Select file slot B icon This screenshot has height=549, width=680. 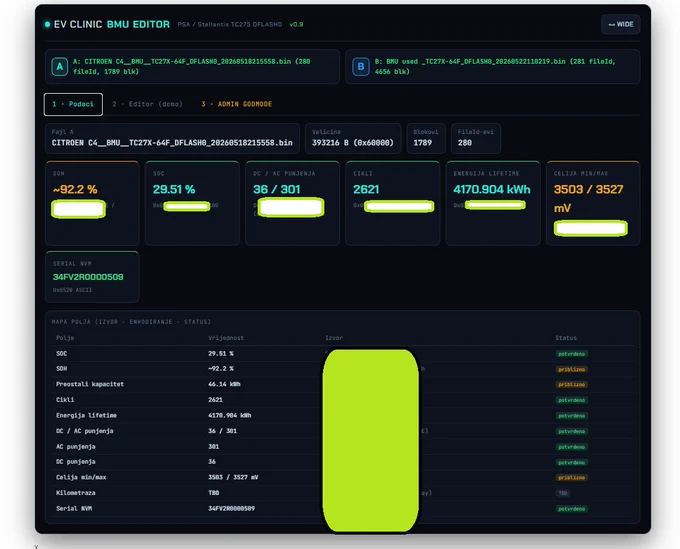pos(360,67)
